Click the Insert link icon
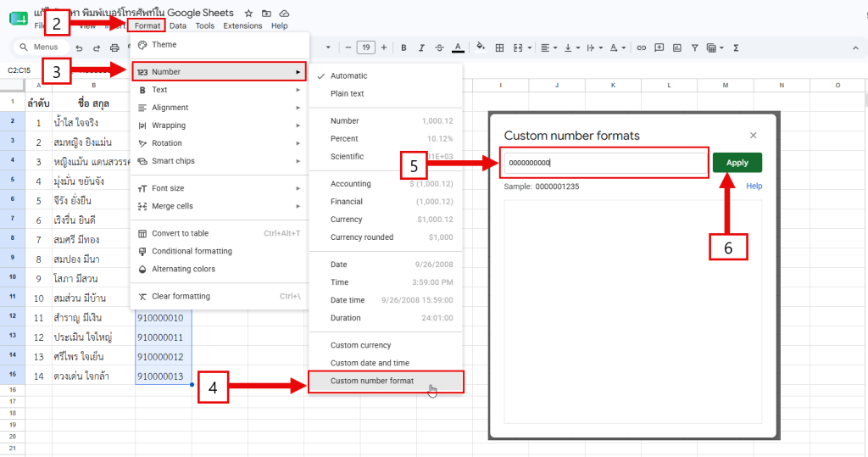The width and height of the screenshot is (868, 457). point(641,48)
